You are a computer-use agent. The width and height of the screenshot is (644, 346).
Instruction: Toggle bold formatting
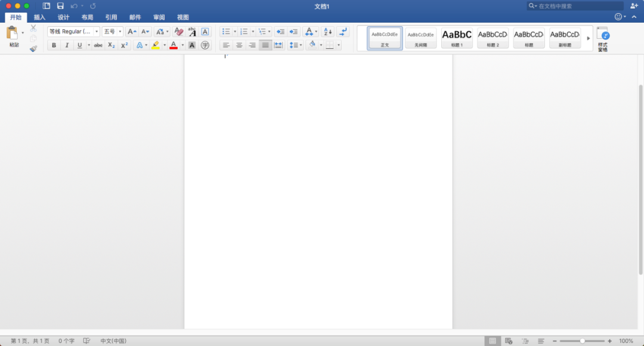coord(54,45)
